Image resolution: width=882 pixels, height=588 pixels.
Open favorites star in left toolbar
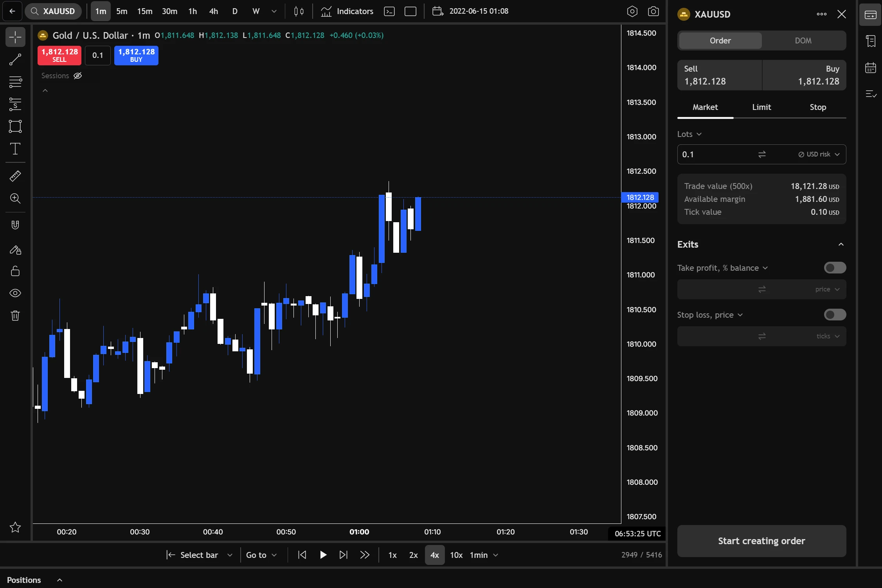click(15, 527)
